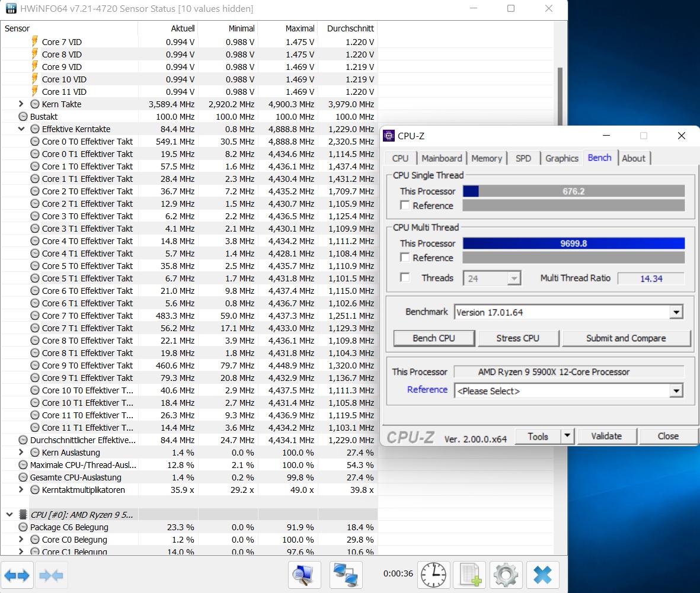Open the About tab in CPU-Z
This screenshot has width=700, height=593.
point(634,158)
